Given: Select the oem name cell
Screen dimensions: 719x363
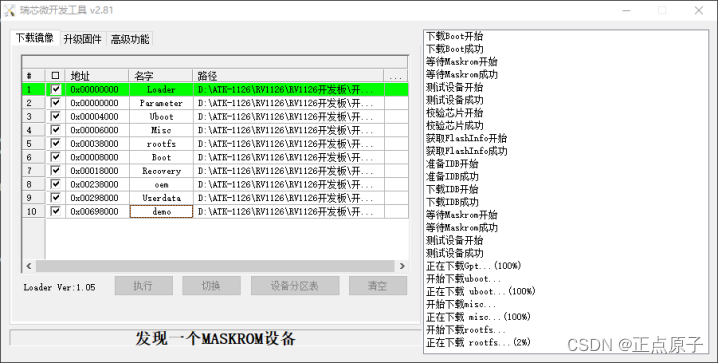Looking at the screenshot, I should point(161,184).
